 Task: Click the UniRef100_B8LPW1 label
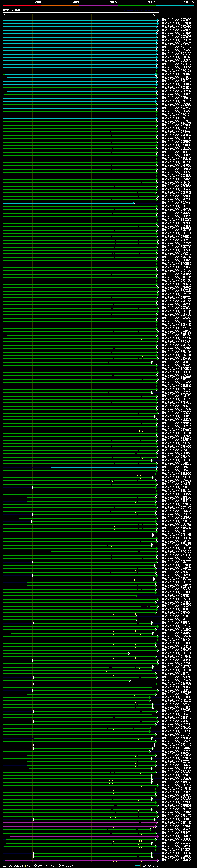point(177,768)
